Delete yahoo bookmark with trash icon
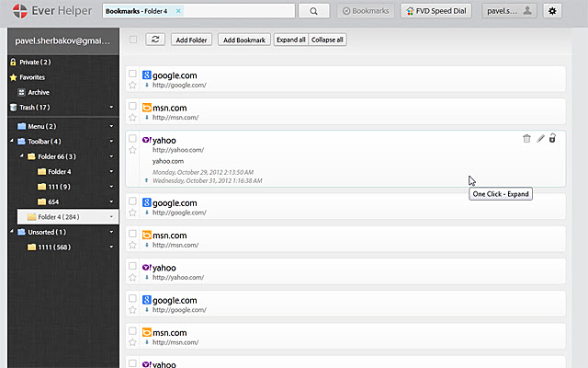Viewport: 588px width, 368px height. 526,138
